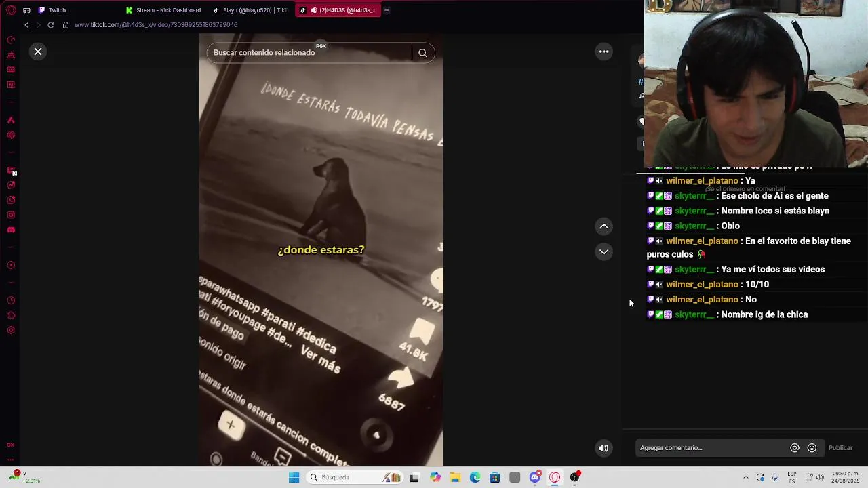Switch to the Blayn (@blayn520) TikTok tab

(x=250, y=10)
